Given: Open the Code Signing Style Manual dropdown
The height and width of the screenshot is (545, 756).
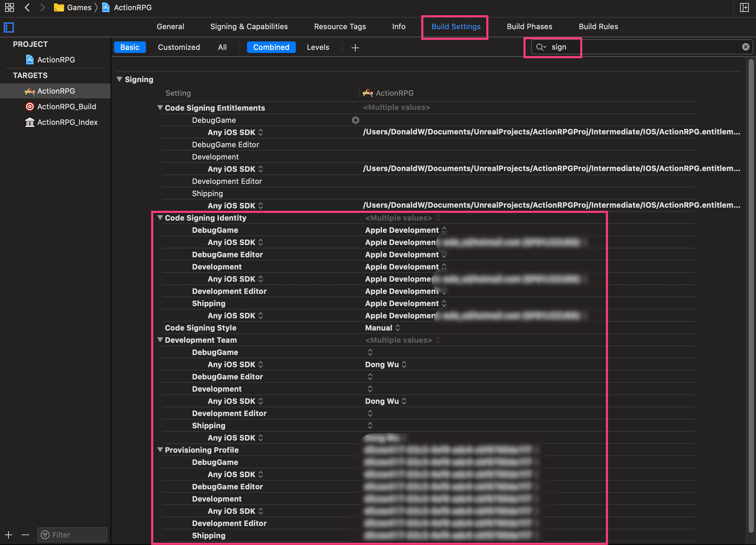Looking at the screenshot, I should click(382, 328).
